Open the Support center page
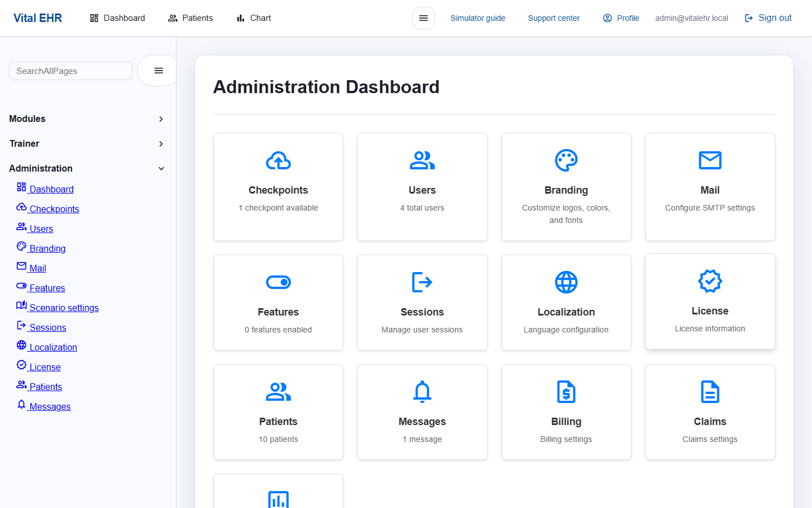Viewport: 812px width, 508px height. [553, 17]
